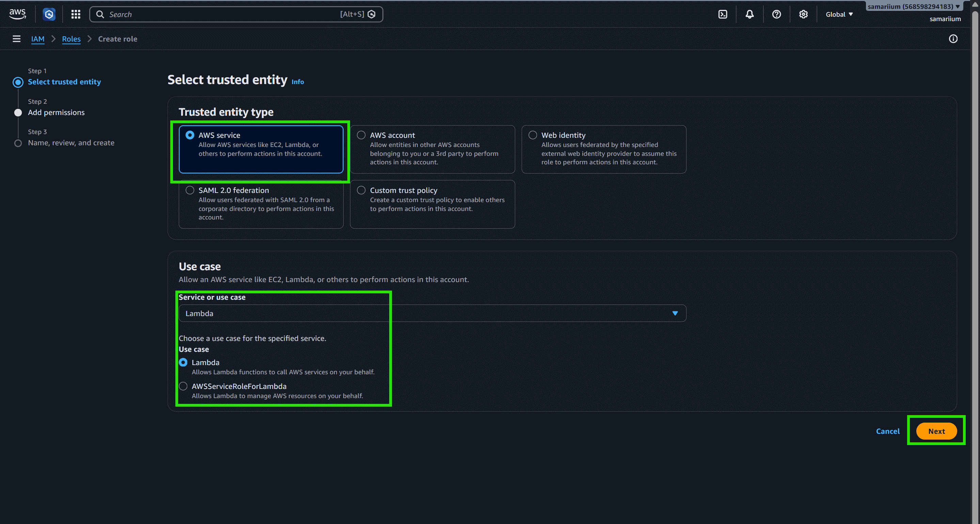Viewport: 980px width, 524px height.
Task: Select Custom trust policy radio
Action: (x=361, y=190)
